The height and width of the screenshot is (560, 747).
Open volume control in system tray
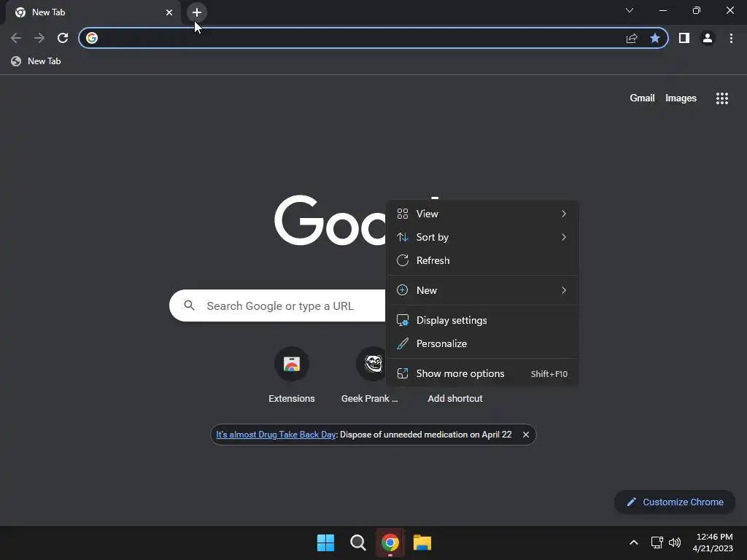[675, 542]
